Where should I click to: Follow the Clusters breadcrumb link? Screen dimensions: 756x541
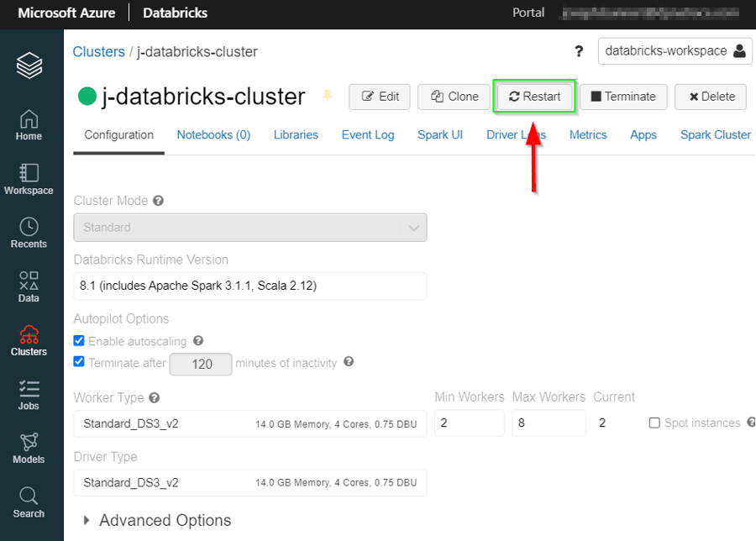tap(98, 52)
